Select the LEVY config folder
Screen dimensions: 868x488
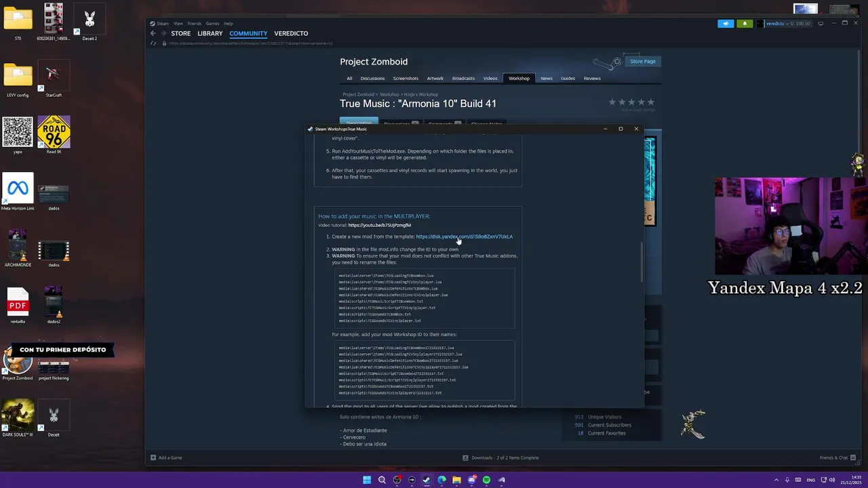coord(18,79)
